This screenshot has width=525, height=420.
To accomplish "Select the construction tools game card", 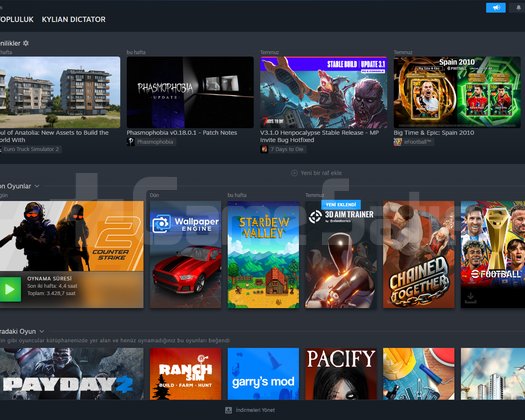I will (419, 374).
